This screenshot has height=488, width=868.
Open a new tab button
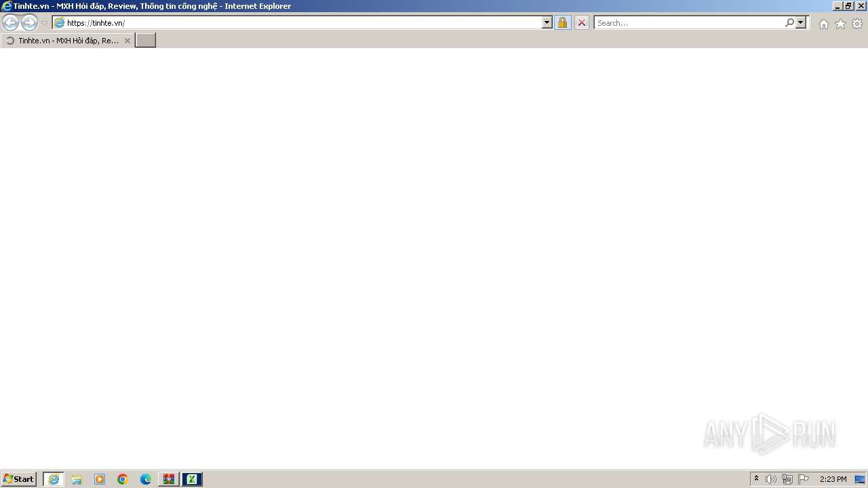coord(146,41)
